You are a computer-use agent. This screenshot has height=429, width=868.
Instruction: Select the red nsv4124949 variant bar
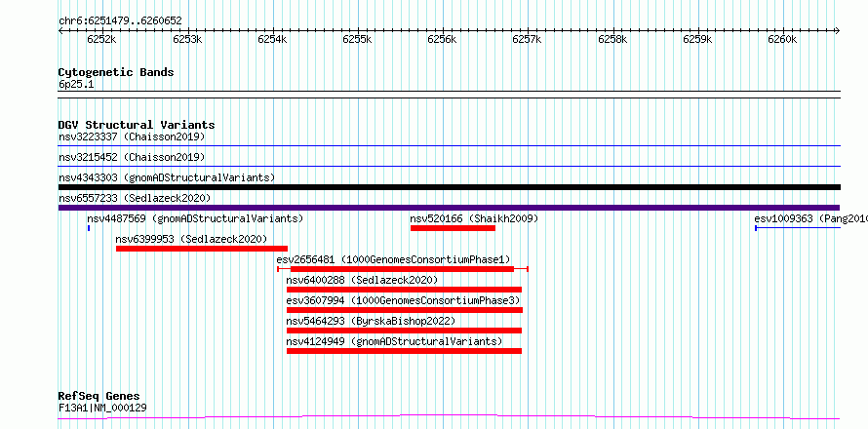coord(404,351)
